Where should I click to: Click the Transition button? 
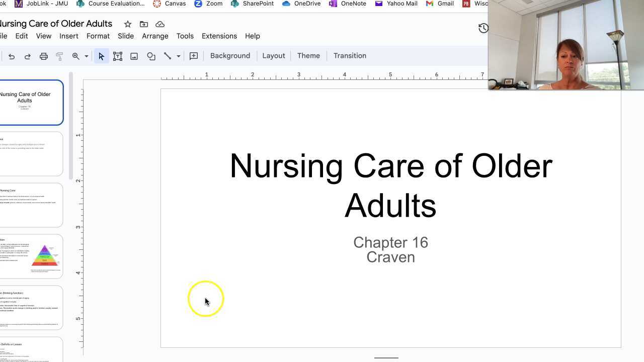point(350,56)
